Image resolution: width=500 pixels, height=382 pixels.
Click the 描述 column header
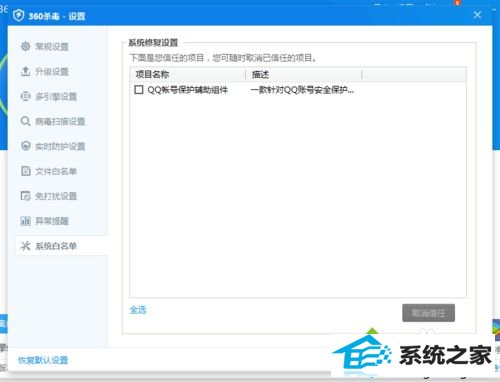point(304,74)
